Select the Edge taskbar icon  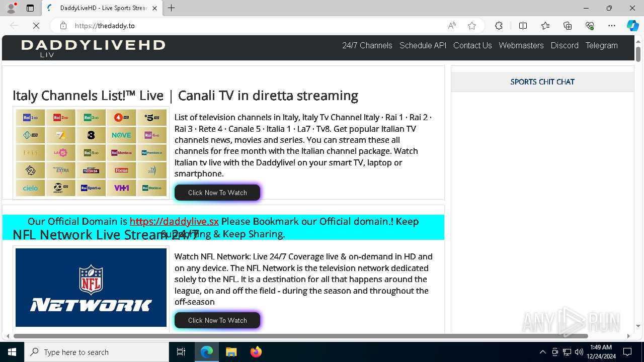(207, 352)
